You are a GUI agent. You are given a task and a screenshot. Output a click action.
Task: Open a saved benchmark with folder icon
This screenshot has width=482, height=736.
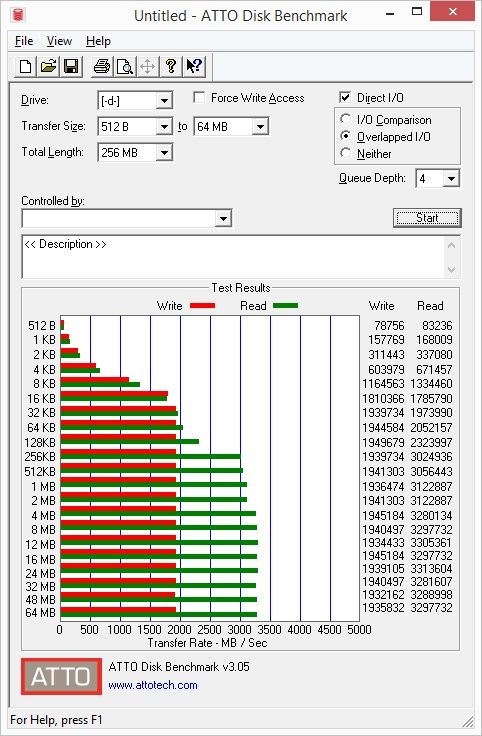[48, 66]
